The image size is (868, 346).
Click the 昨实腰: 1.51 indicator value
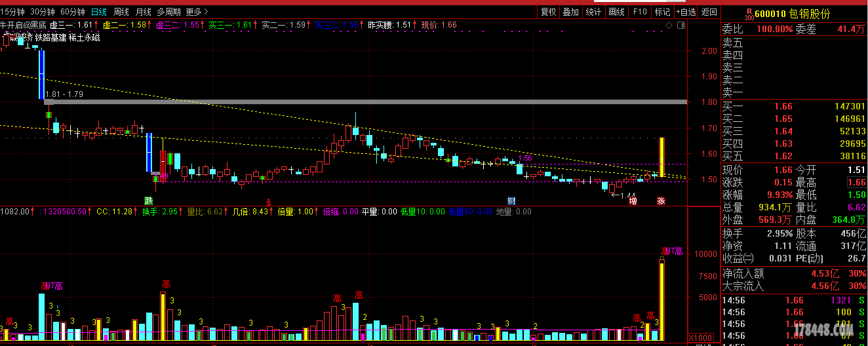(389, 25)
